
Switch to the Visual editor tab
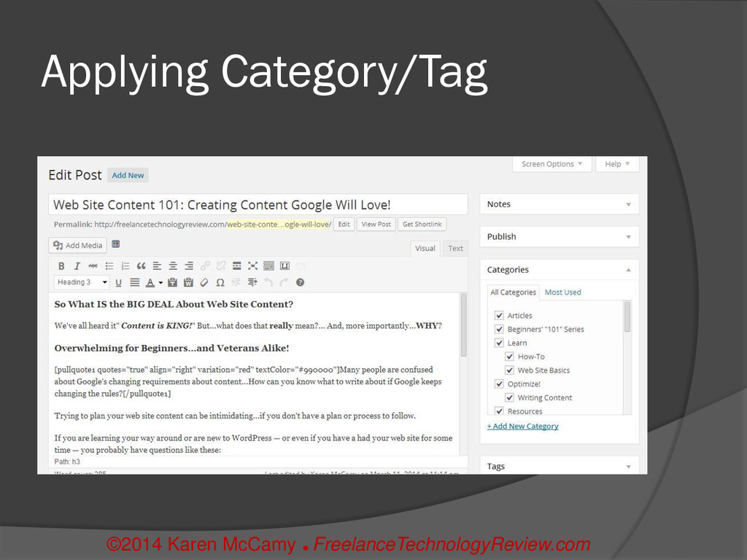tap(425, 248)
